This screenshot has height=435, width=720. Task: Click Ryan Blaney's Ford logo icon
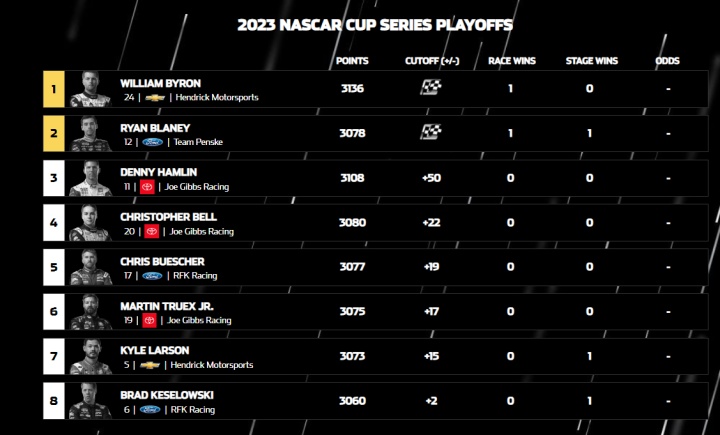pos(152,142)
